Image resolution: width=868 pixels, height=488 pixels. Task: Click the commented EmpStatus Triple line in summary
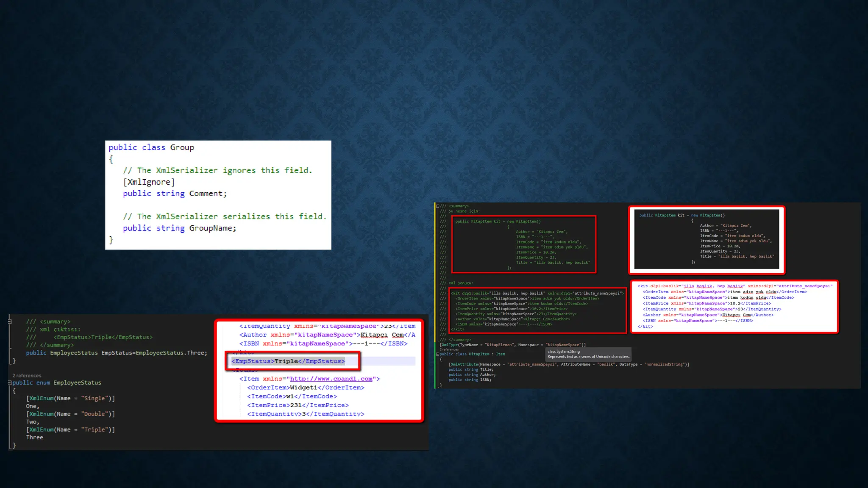click(x=89, y=337)
